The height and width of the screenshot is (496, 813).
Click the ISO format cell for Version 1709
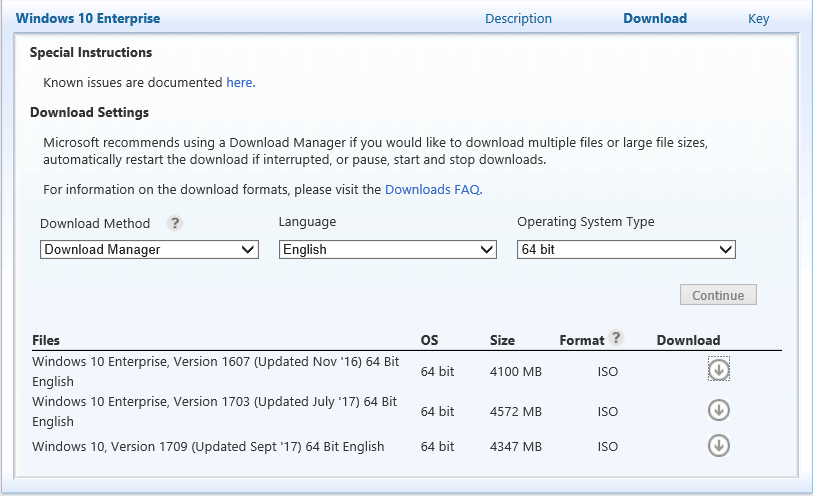[608, 447]
